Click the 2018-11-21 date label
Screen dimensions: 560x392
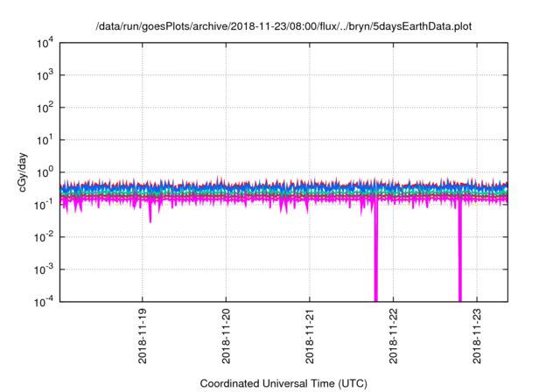point(310,336)
